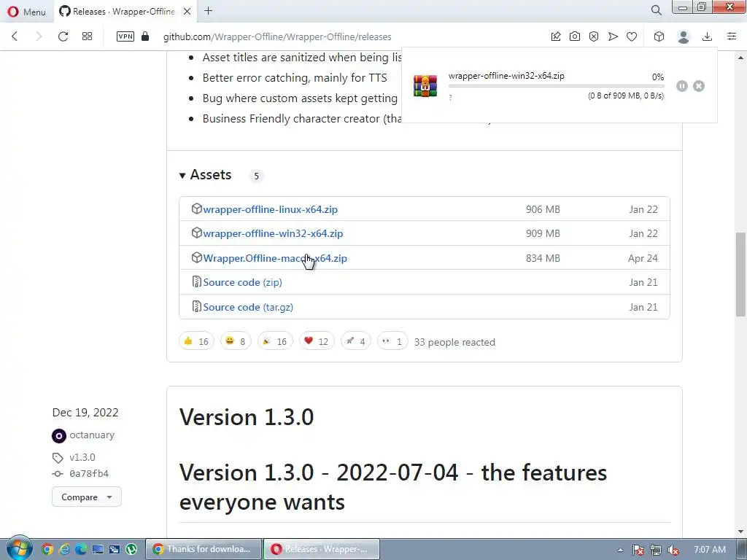Click the 7:07 AM system clock

709,550
